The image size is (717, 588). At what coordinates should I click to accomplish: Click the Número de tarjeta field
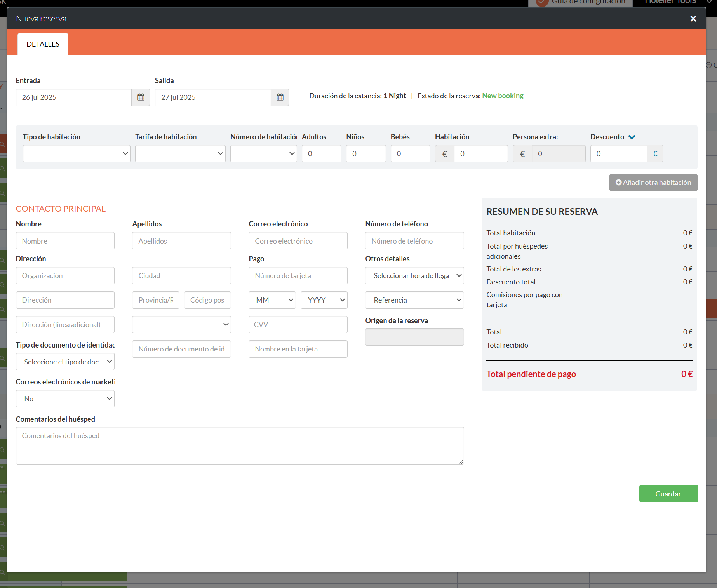[298, 276]
